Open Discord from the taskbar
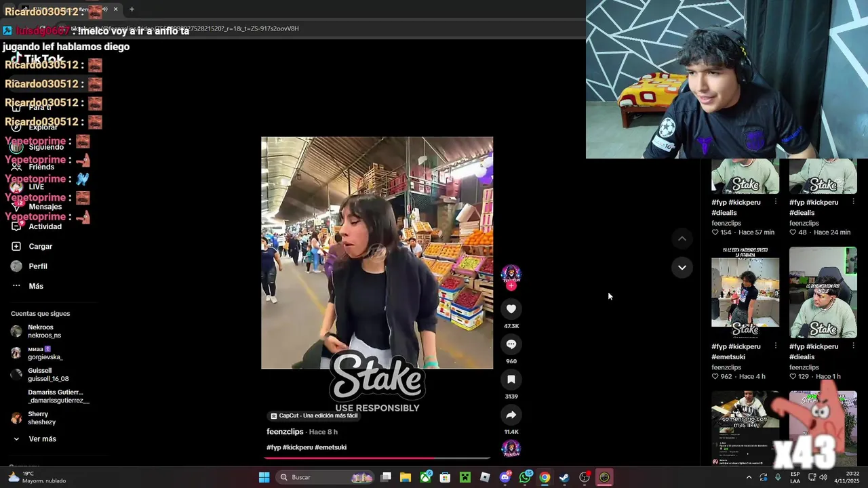The image size is (868, 488). pyautogui.click(x=505, y=477)
